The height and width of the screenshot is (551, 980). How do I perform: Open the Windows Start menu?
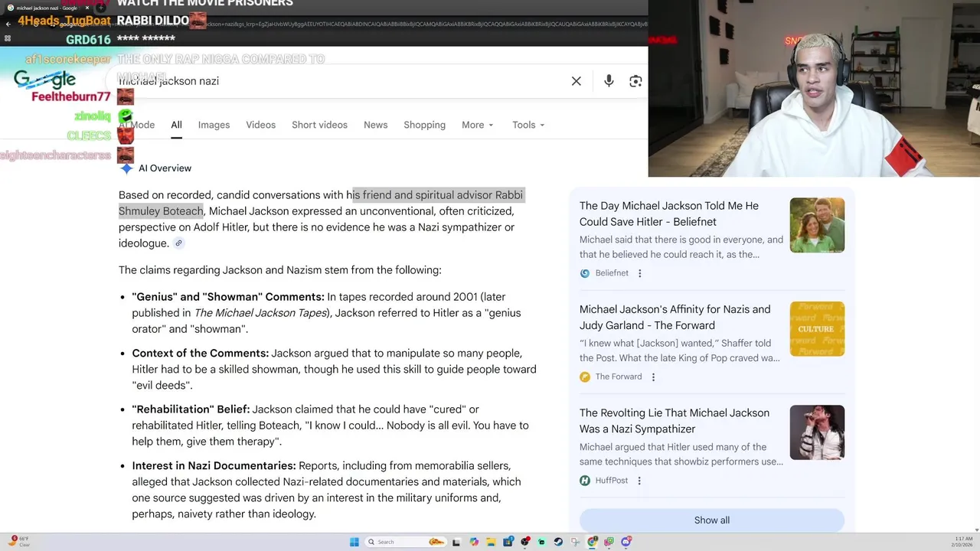tap(354, 542)
